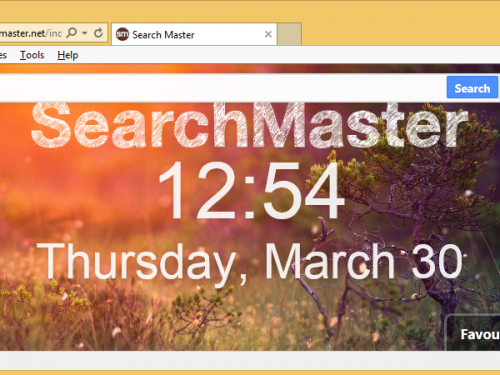Open the address bar dropdown arrow
This screenshot has width=500, height=375.
coord(85,33)
